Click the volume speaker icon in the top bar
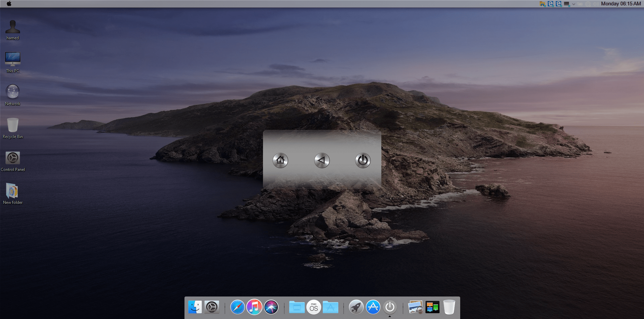This screenshot has height=319, width=644. (596, 4)
